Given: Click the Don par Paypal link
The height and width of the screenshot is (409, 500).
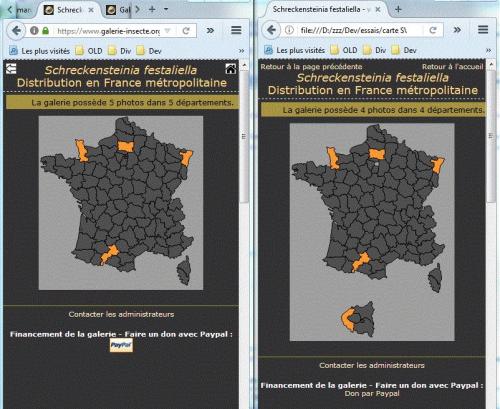Looking at the screenshot, I should [x=372, y=394].
